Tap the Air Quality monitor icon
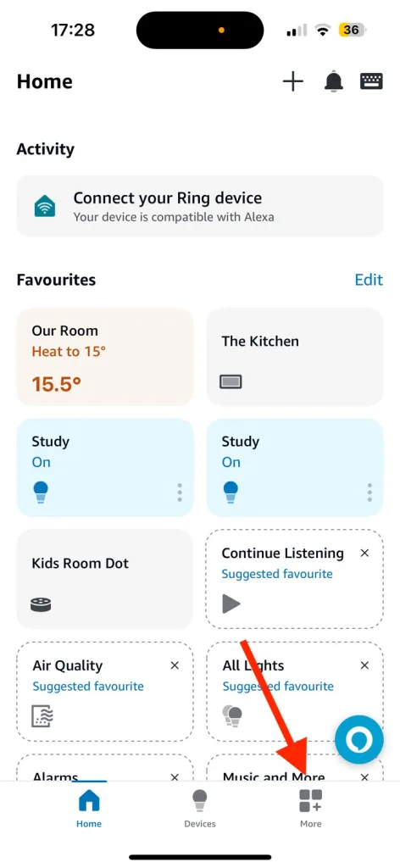 coord(42,716)
